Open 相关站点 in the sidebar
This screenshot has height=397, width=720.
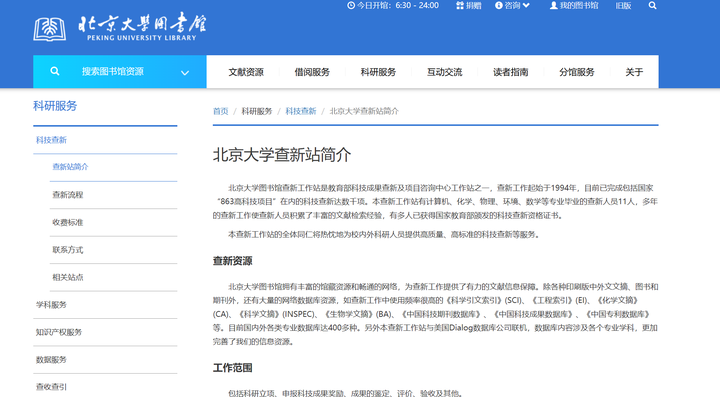[x=68, y=277]
